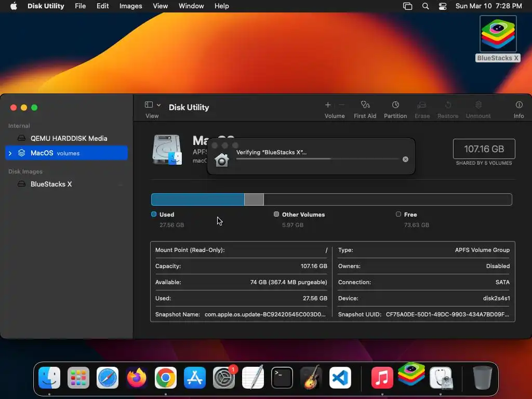Image resolution: width=532 pixels, height=399 pixels.
Task: Click the Erase toolbar icon
Action: [x=422, y=105]
